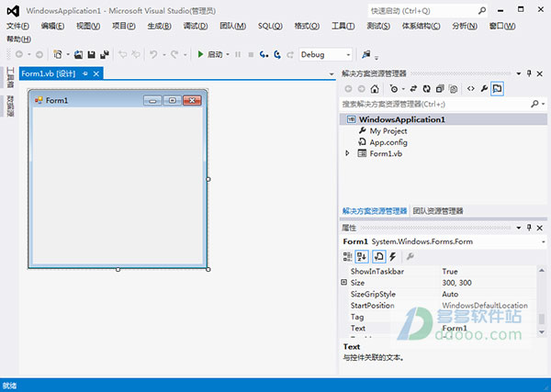Click the Stop debugging square icon
Image resolution: width=551 pixels, height=392 pixels.
tap(251, 54)
